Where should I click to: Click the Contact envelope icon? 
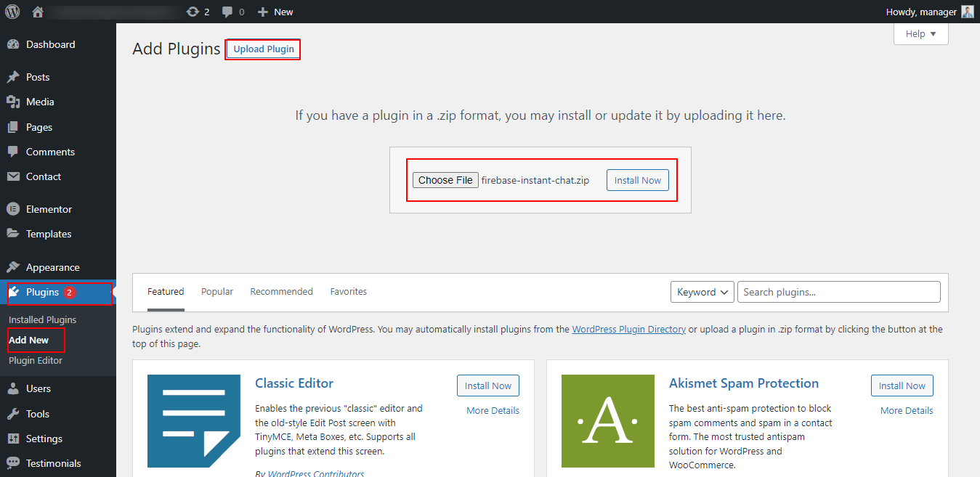[13, 176]
